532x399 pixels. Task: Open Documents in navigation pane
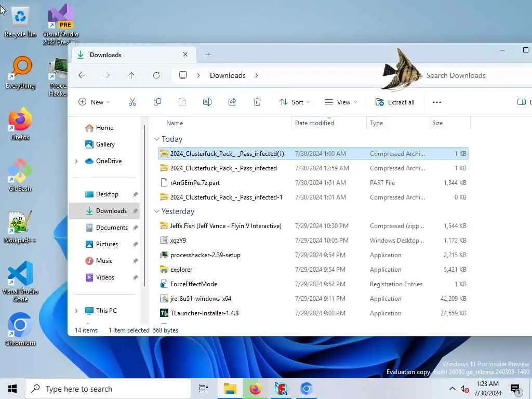point(107,228)
